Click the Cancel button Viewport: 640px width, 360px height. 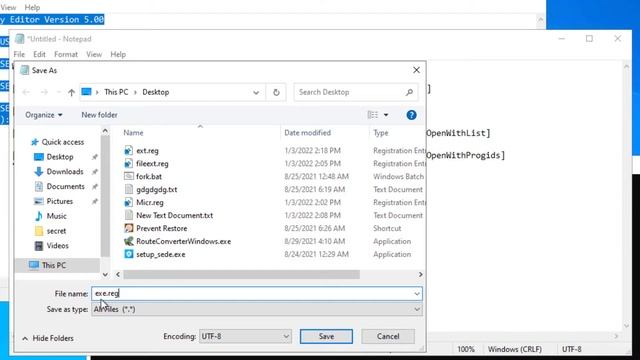[x=388, y=336]
